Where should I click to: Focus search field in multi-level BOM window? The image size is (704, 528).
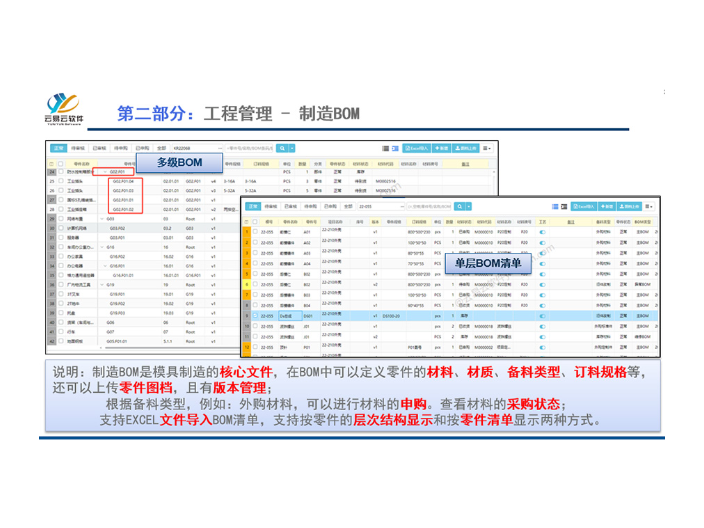[x=250, y=148]
